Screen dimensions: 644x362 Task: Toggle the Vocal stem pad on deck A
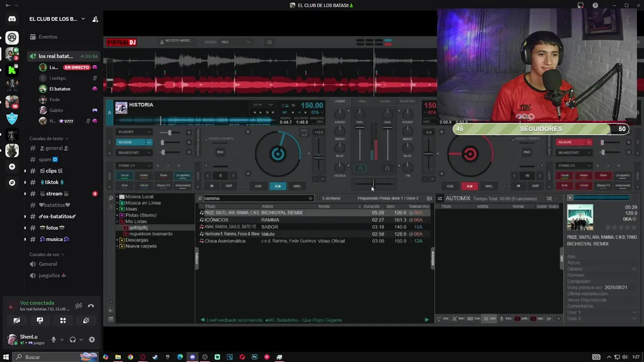(x=125, y=175)
